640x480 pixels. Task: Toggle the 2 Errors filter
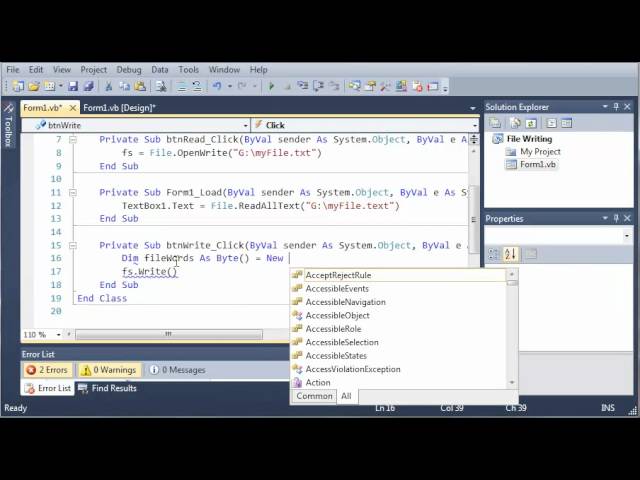[x=50, y=370]
